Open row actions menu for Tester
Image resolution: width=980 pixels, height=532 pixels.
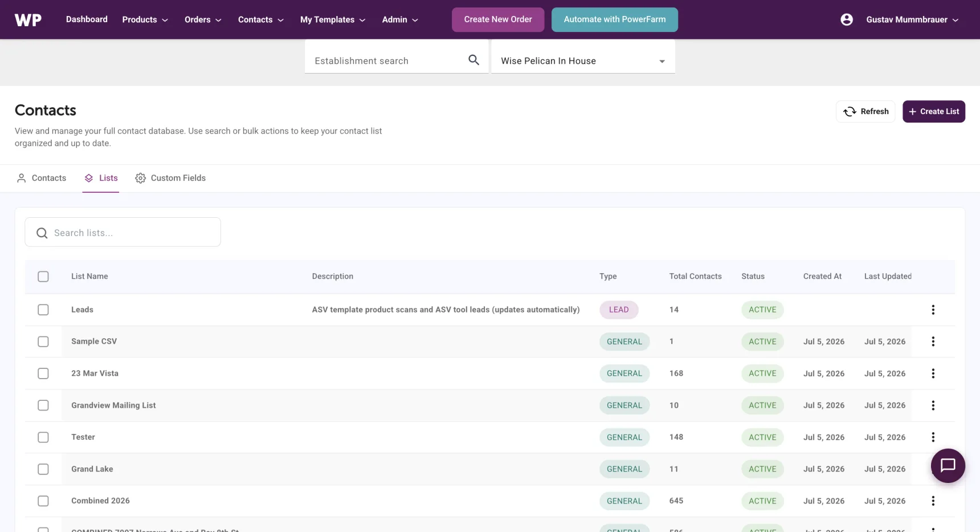click(x=933, y=437)
